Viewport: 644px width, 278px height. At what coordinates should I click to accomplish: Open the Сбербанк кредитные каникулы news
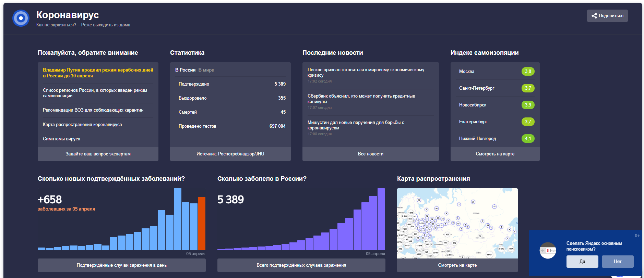(x=361, y=99)
